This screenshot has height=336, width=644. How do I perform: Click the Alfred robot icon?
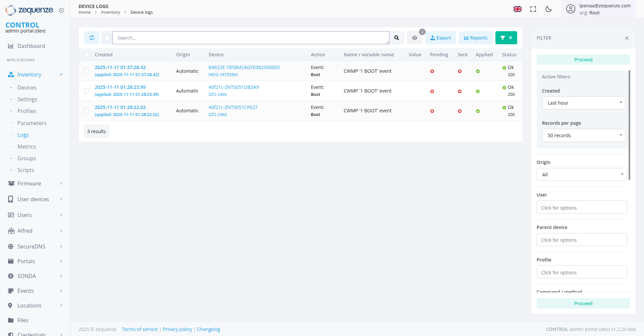point(11,231)
